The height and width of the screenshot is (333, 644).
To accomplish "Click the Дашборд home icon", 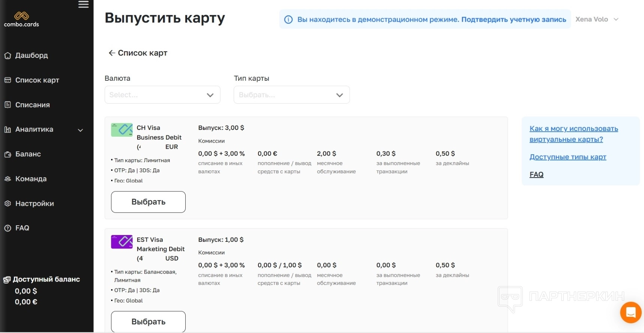I will coord(8,56).
